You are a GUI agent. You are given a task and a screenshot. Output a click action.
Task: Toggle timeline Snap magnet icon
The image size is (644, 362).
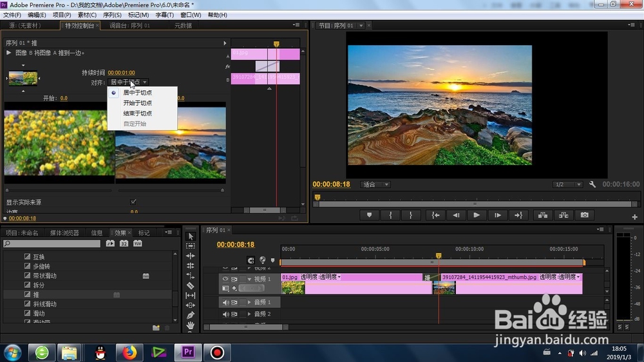click(x=251, y=260)
